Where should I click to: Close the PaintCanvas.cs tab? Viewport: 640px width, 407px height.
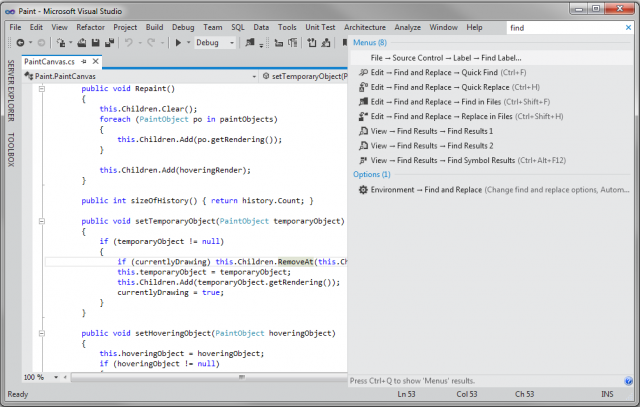(x=96, y=62)
